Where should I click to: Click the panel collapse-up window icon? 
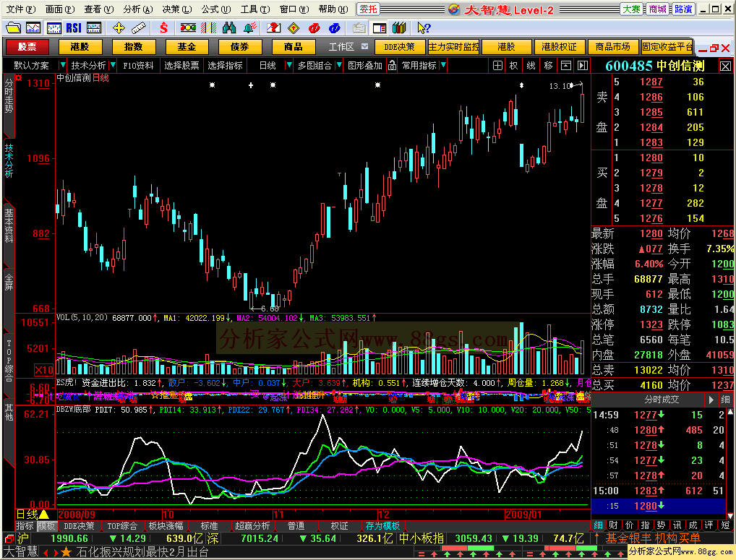tap(565, 66)
